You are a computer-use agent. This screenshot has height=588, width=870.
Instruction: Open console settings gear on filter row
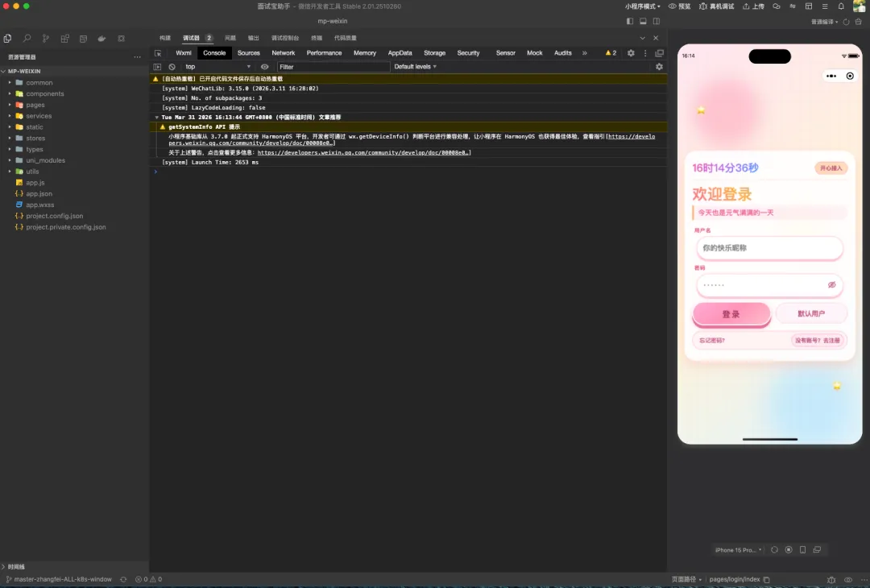click(x=659, y=67)
